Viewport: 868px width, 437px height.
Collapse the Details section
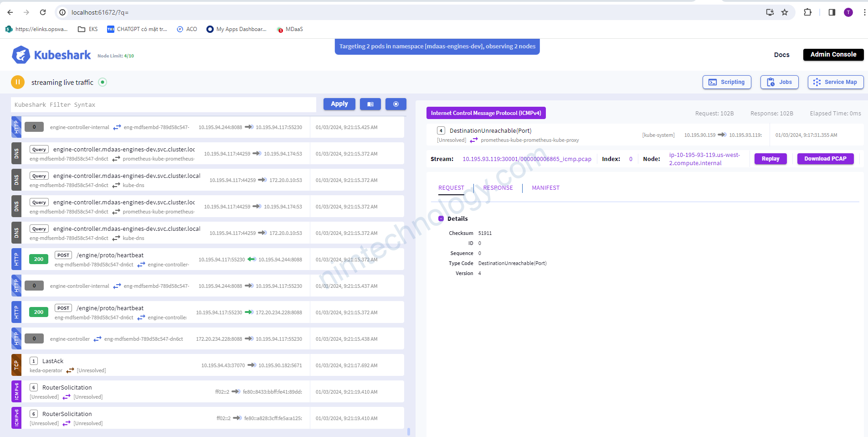click(441, 218)
